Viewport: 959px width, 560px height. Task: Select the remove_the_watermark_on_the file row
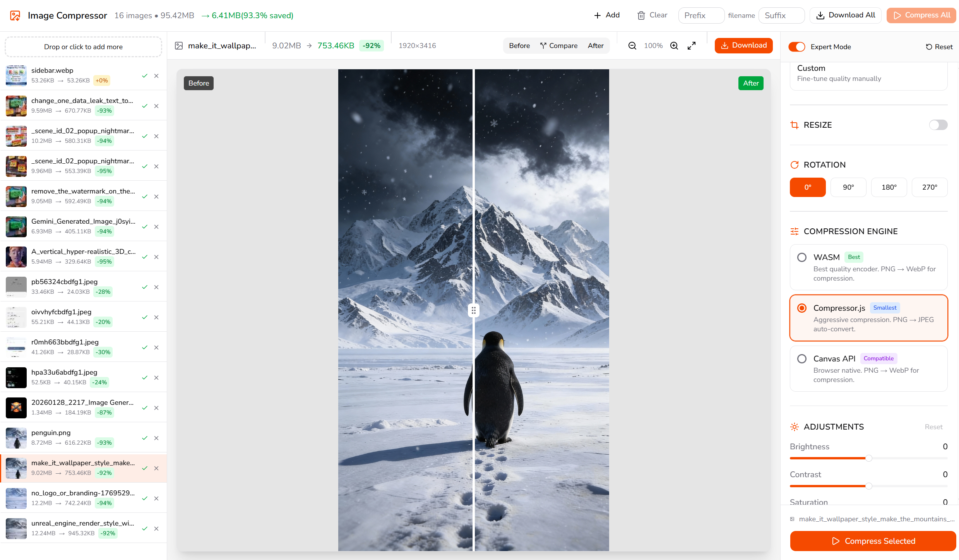83,196
